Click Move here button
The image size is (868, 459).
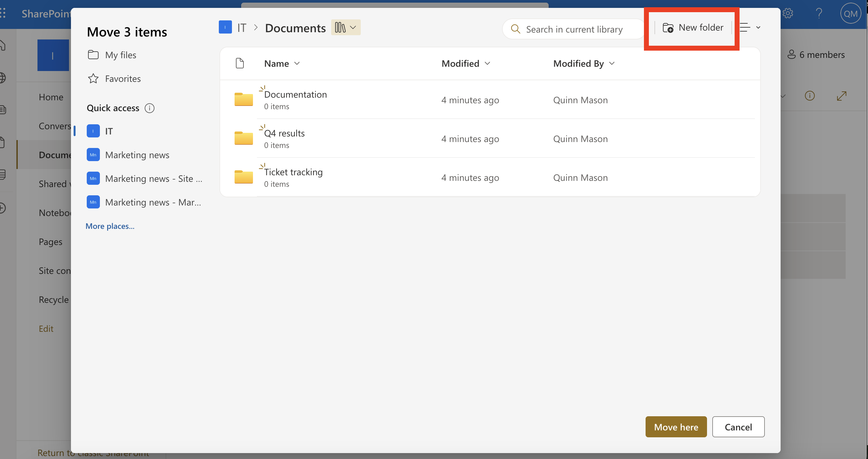coord(676,427)
